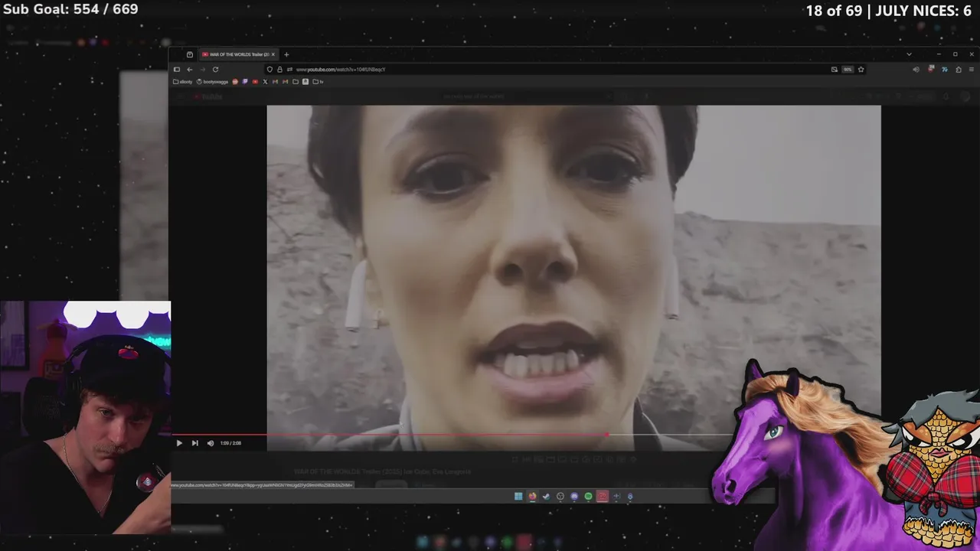980x551 pixels.
Task: Click the red highlighted taskbar app icon
Action: (603, 496)
